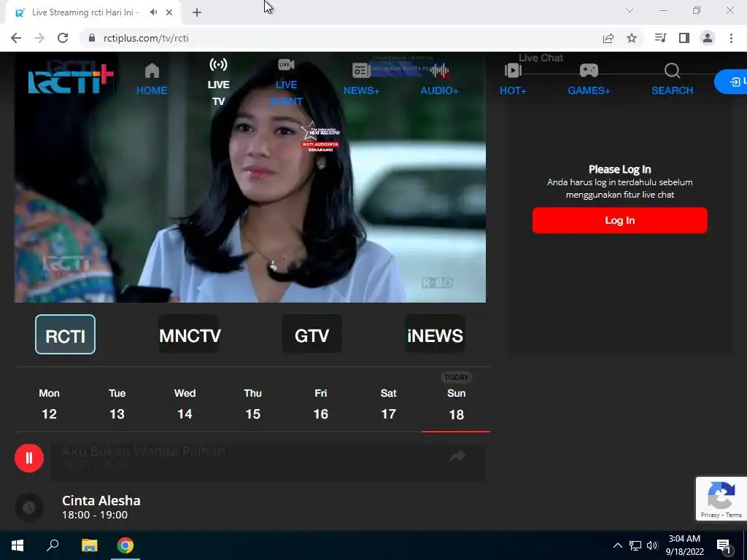Go to HOME in the navigation
Screen dimensions: 747x560
pos(152,79)
